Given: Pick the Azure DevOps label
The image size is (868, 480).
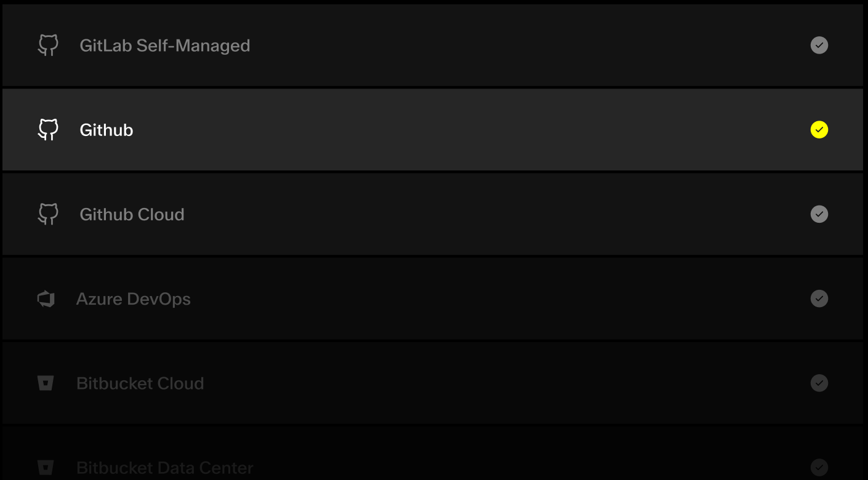Looking at the screenshot, I should click(134, 299).
